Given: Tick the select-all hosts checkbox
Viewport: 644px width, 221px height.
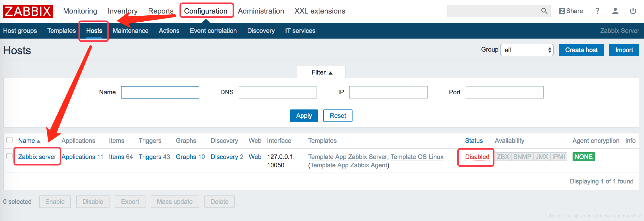Looking at the screenshot, I should [x=9, y=140].
